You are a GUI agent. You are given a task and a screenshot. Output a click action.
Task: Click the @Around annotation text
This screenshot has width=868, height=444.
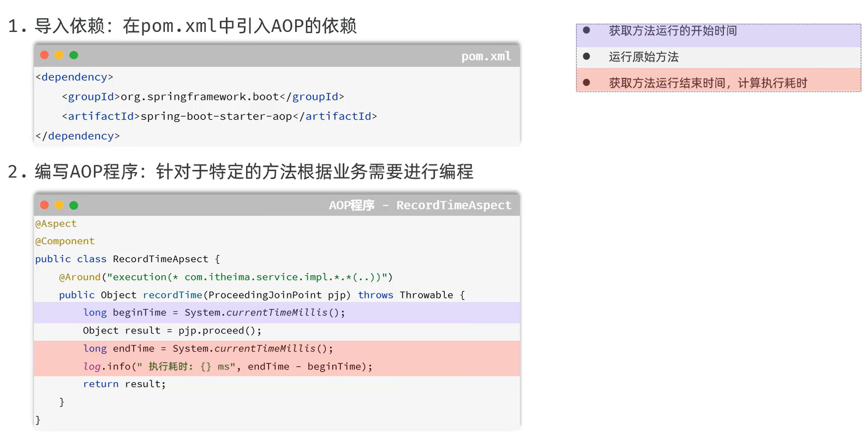click(x=80, y=277)
